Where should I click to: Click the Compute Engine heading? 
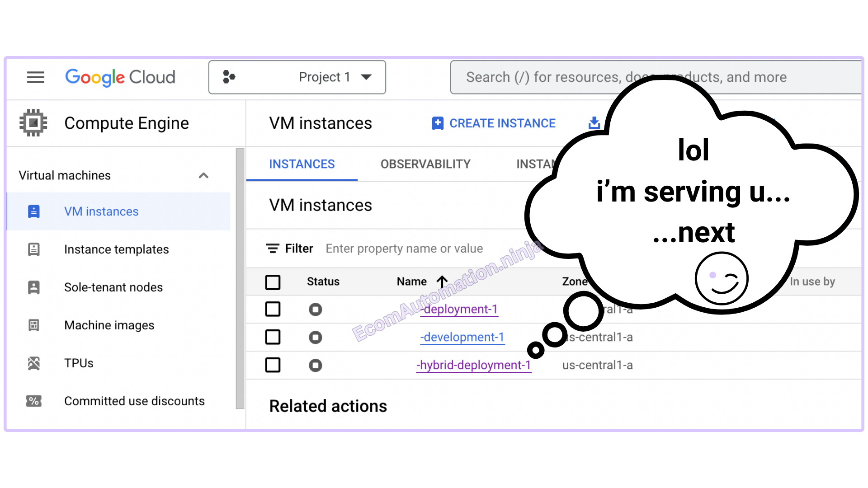click(x=127, y=123)
